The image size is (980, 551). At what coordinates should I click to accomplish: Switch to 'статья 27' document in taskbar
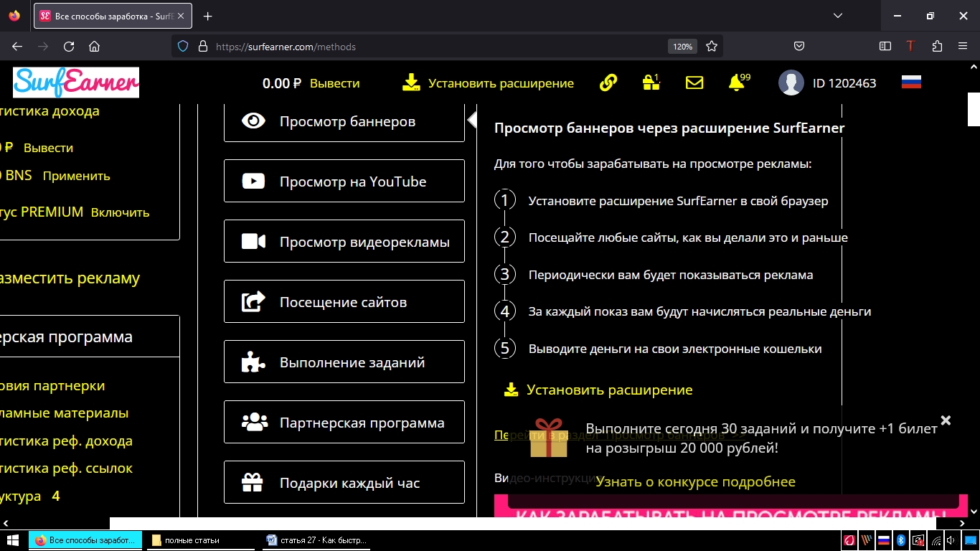[x=316, y=540]
